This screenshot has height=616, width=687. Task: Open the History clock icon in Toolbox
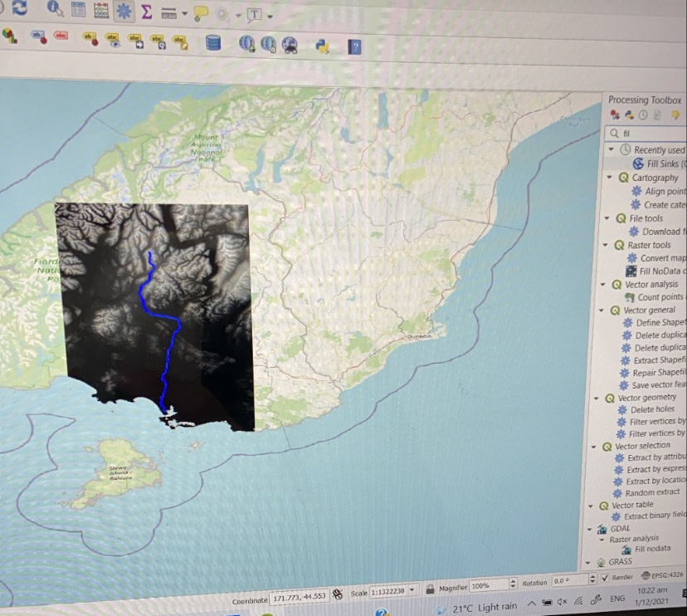(643, 115)
